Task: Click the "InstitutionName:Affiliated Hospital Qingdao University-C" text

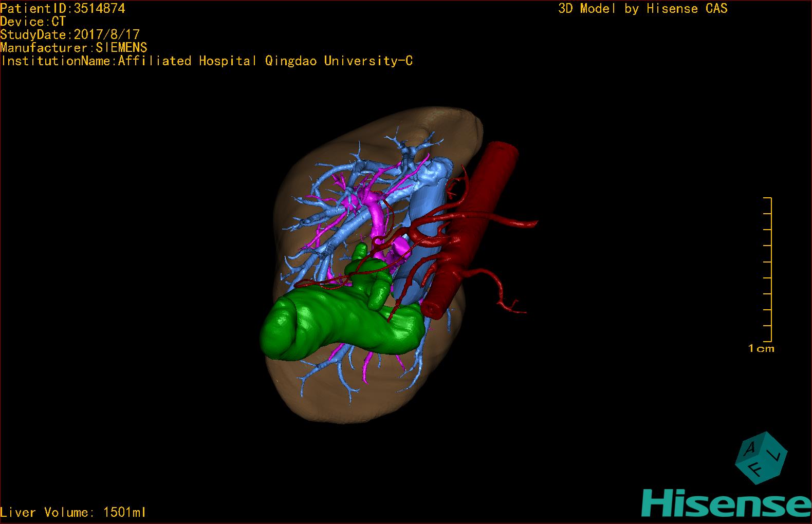Action: point(207,61)
